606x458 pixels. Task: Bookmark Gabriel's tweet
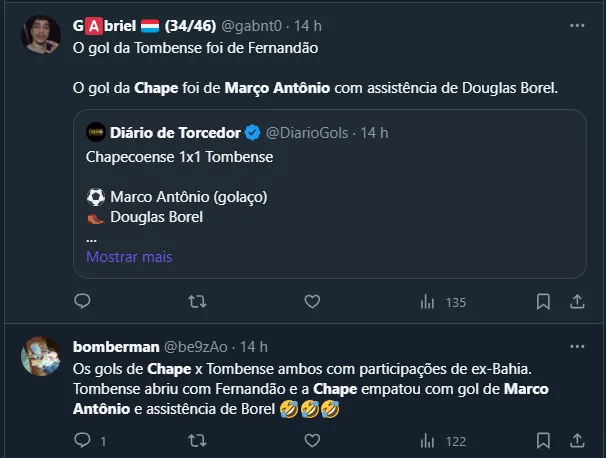tap(543, 301)
